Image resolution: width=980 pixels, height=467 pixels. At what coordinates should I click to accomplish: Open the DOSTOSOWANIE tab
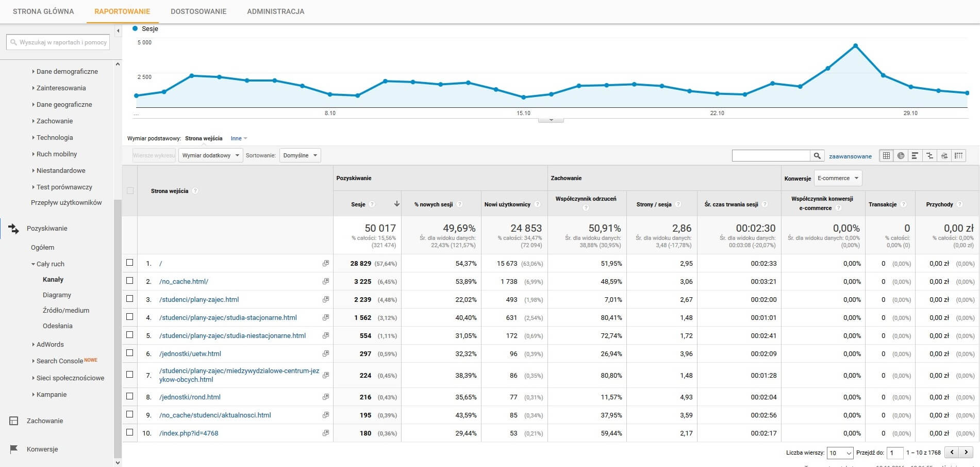click(x=198, y=11)
